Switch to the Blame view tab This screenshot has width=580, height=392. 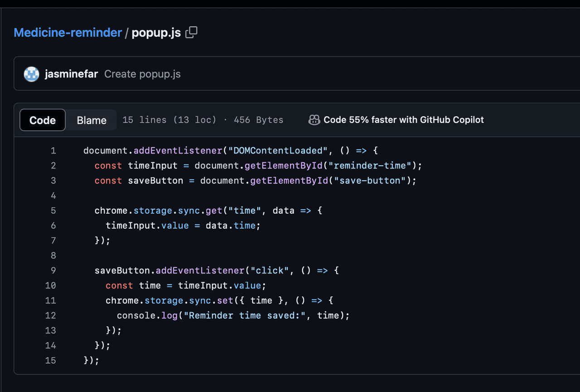pyautogui.click(x=92, y=120)
